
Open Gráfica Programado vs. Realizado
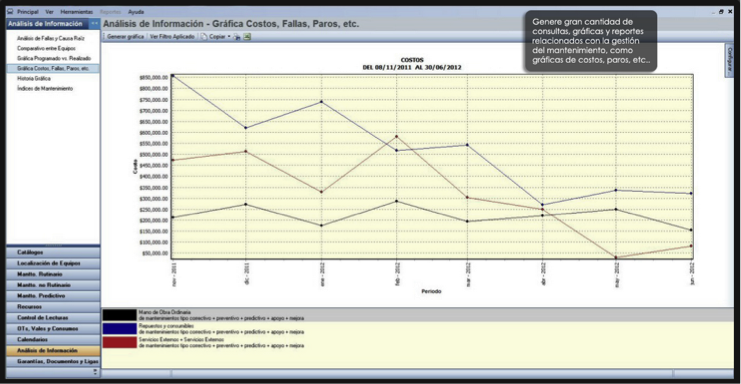(x=54, y=58)
